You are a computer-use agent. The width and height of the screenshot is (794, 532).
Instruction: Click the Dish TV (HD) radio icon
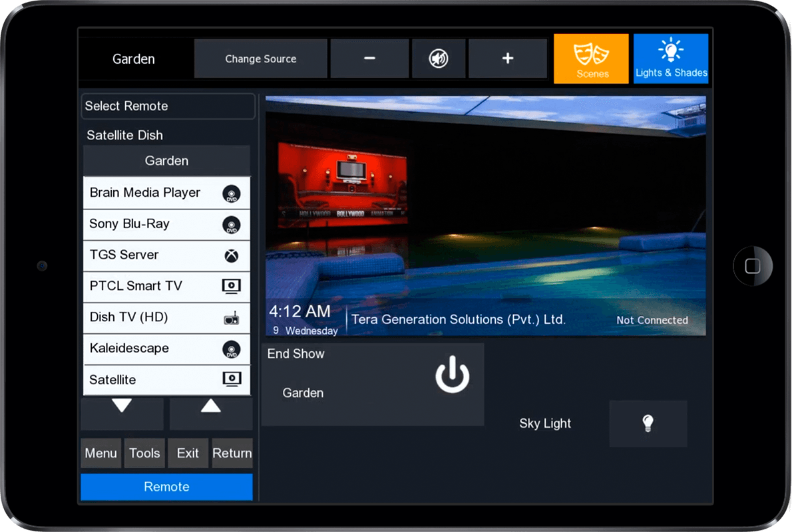point(231,318)
